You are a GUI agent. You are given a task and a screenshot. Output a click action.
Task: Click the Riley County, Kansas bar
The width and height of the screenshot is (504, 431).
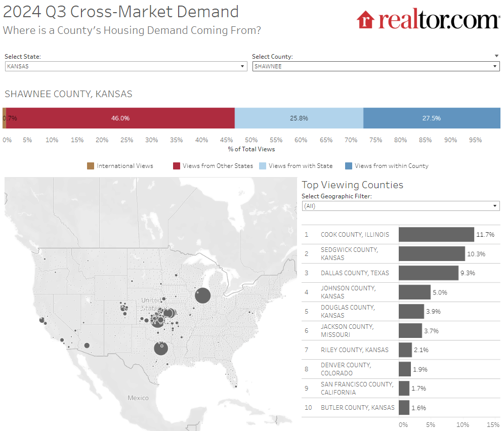tap(405, 350)
